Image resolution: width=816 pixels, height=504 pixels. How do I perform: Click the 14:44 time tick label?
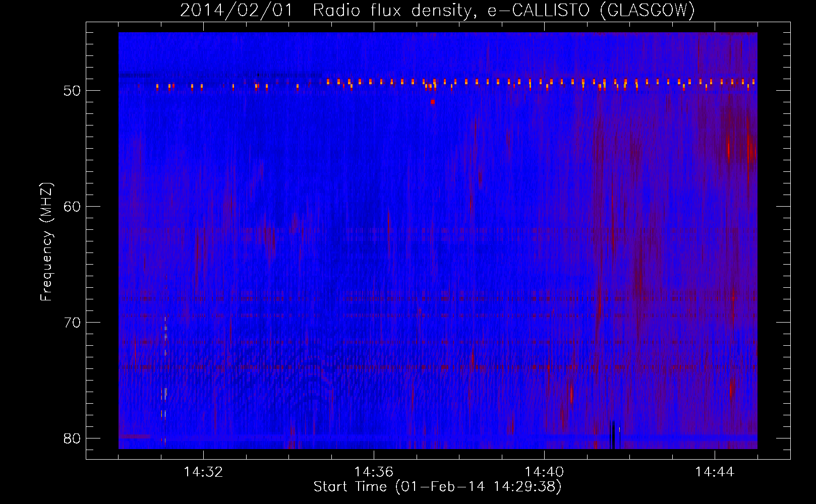pos(715,472)
